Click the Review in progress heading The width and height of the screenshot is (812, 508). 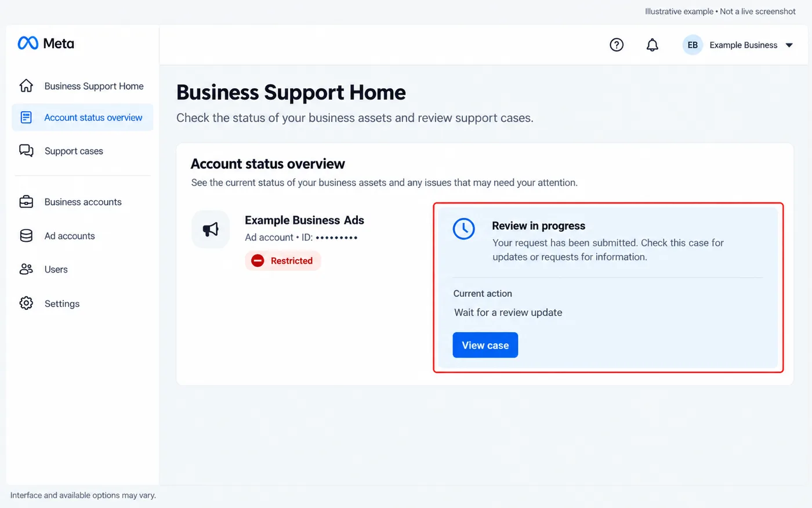pyautogui.click(x=539, y=226)
